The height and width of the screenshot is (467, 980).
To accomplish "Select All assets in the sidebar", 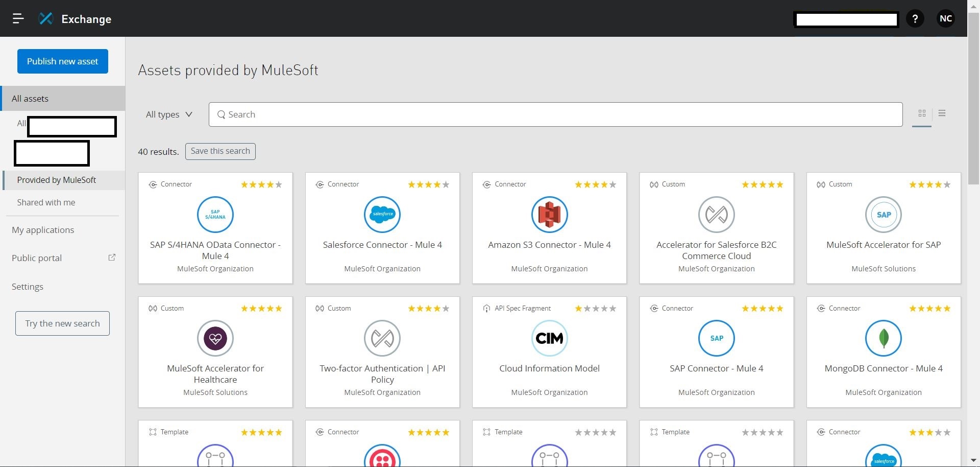I will click(x=63, y=99).
